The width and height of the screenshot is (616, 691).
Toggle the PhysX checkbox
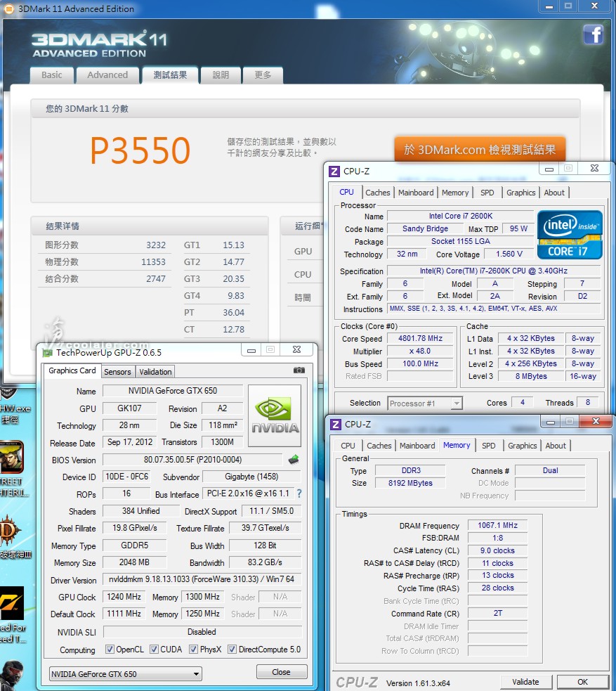193,649
